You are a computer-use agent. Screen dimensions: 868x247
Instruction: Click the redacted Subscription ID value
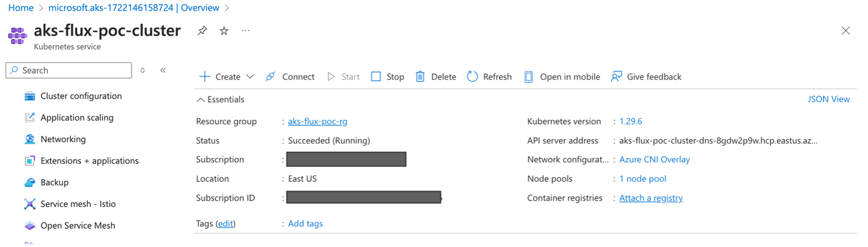point(364,198)
